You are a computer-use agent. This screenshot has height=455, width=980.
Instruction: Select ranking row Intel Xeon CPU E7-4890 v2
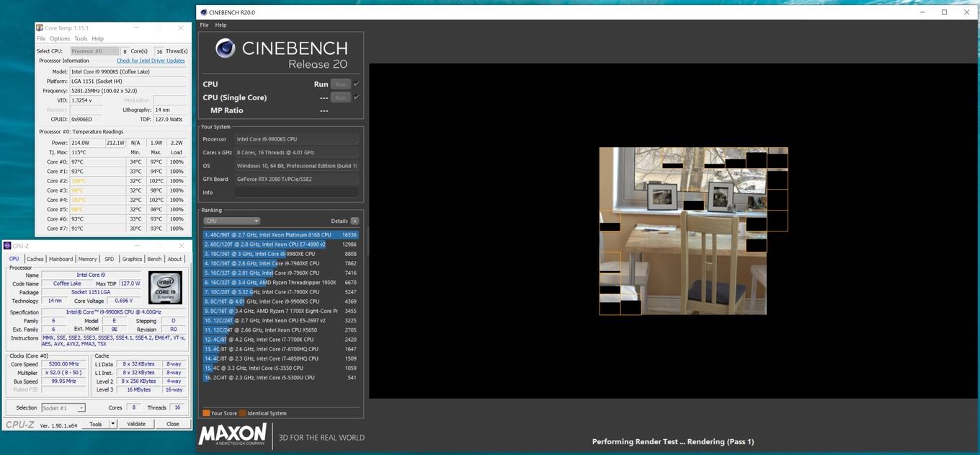(281, 244)
